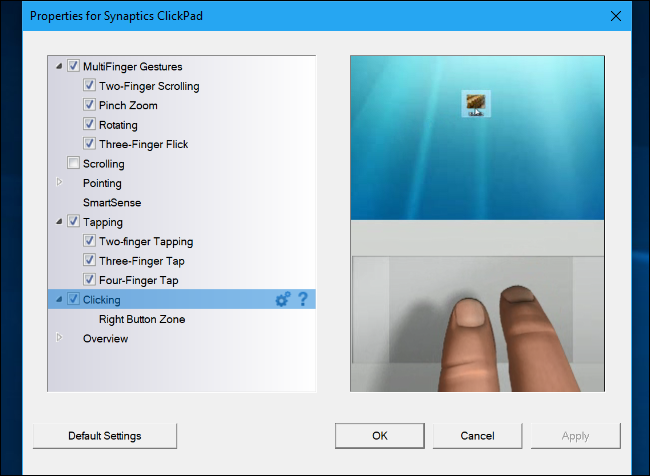
Task: Expand the Pointing tree node
Action: [x=59, y=182]
